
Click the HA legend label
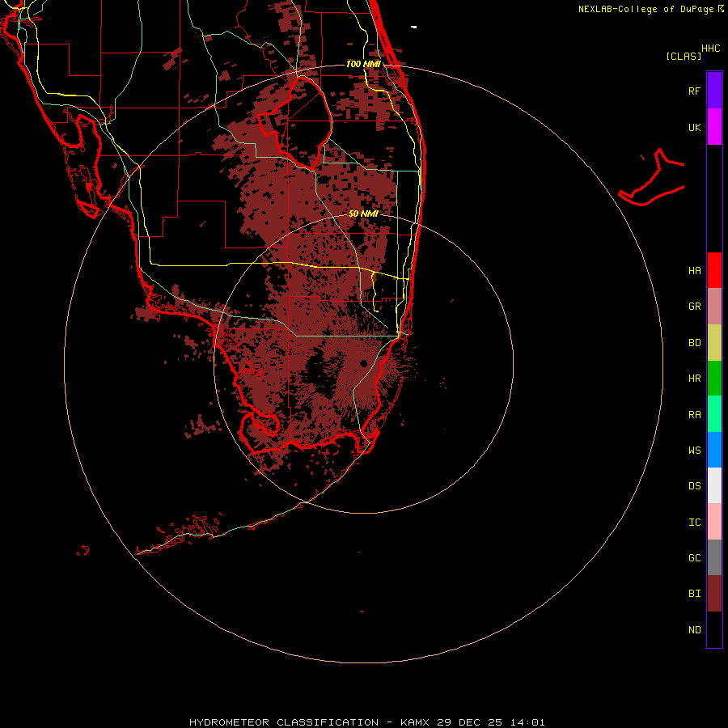point(694,270)
